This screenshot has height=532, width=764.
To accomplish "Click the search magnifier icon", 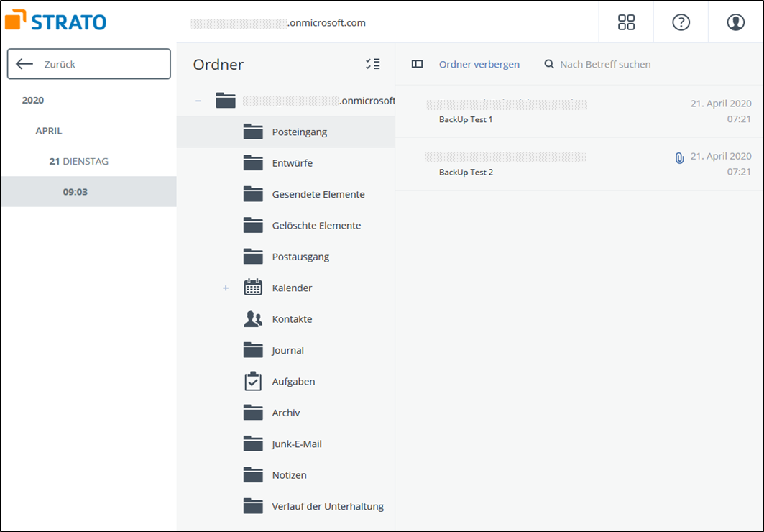I will [x=548, y=64].
